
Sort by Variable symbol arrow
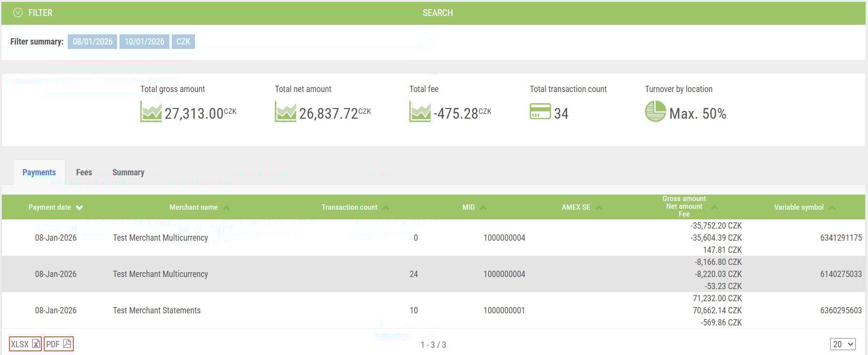point(832,208)
